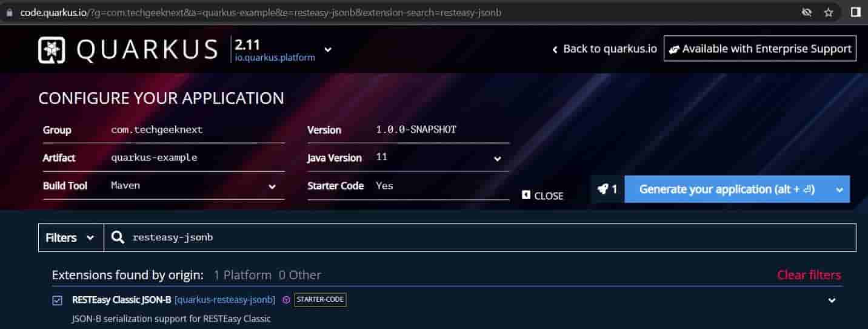868x329 pixels.
Task: Click the CLOSE icon square
Action: pyautogui.click(x=526, y=195)
